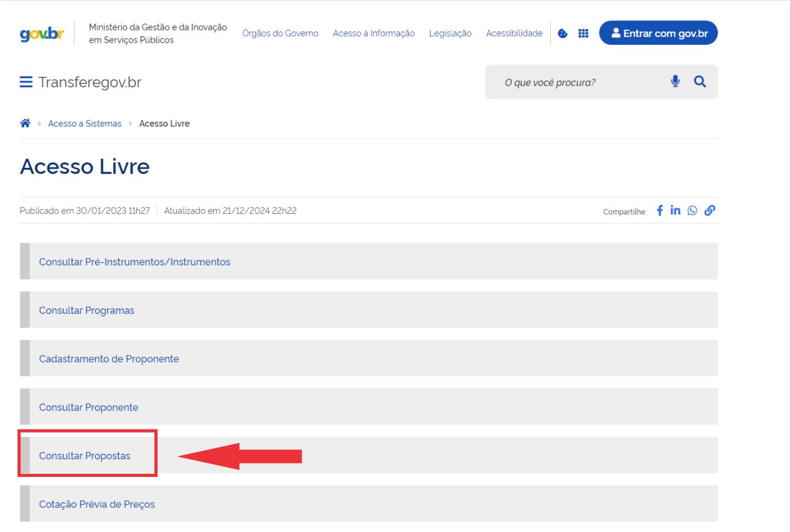
Task: Go to home via breadcrumb house icon
Action: point(25,124)
